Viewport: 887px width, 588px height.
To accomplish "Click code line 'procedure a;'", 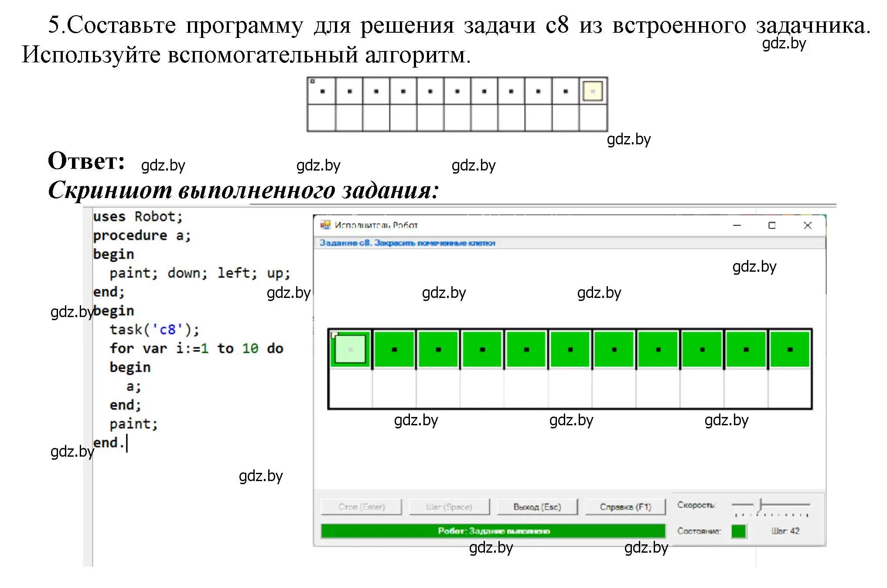I will click(x=142, y=236).
